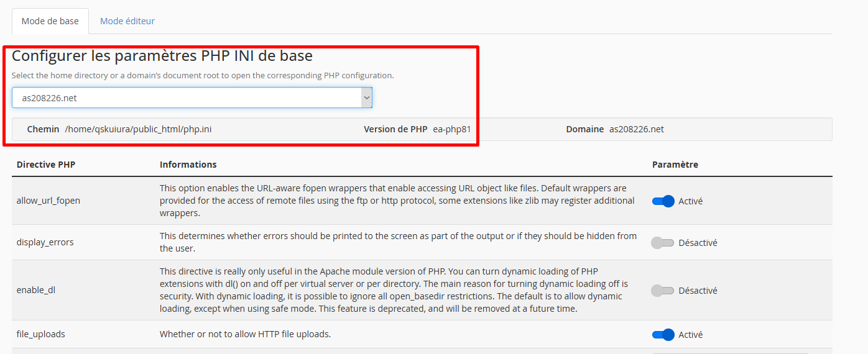Screen dimensions: 868x354
Task: Open the as208226.net domain dropdown
Action: pos(192,98)
